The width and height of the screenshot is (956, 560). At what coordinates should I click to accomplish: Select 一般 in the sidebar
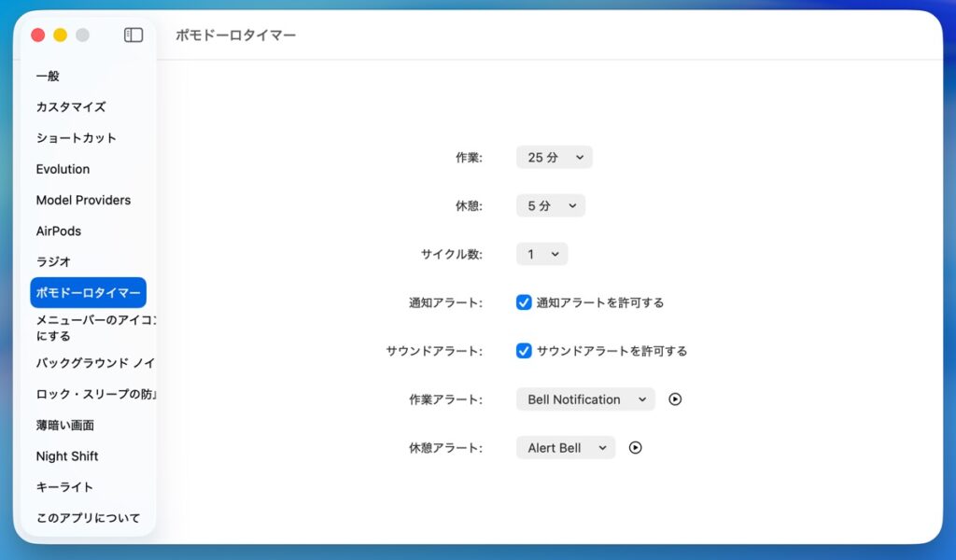point(48,77)
